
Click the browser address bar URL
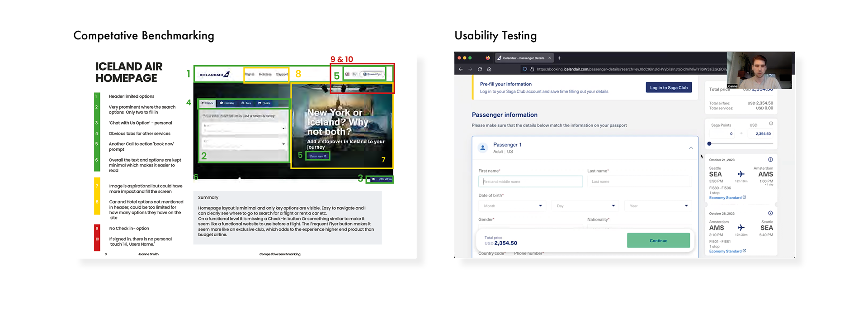click(631, 69)
